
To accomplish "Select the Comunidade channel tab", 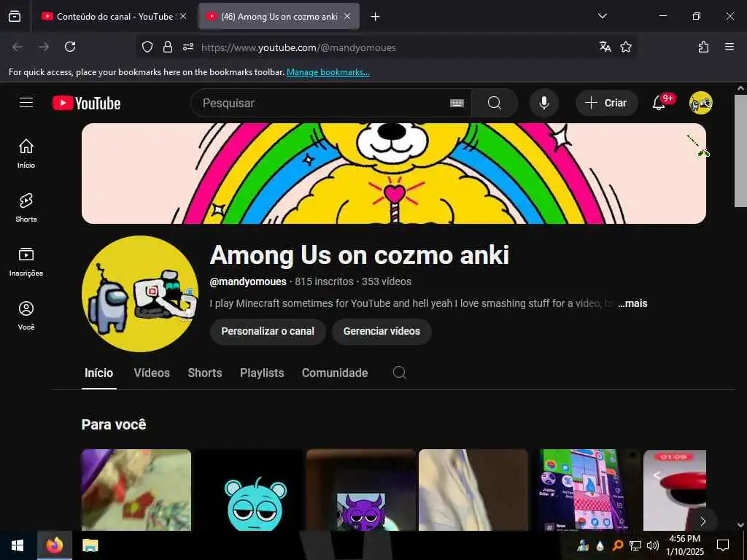I will tap(335, 373).
